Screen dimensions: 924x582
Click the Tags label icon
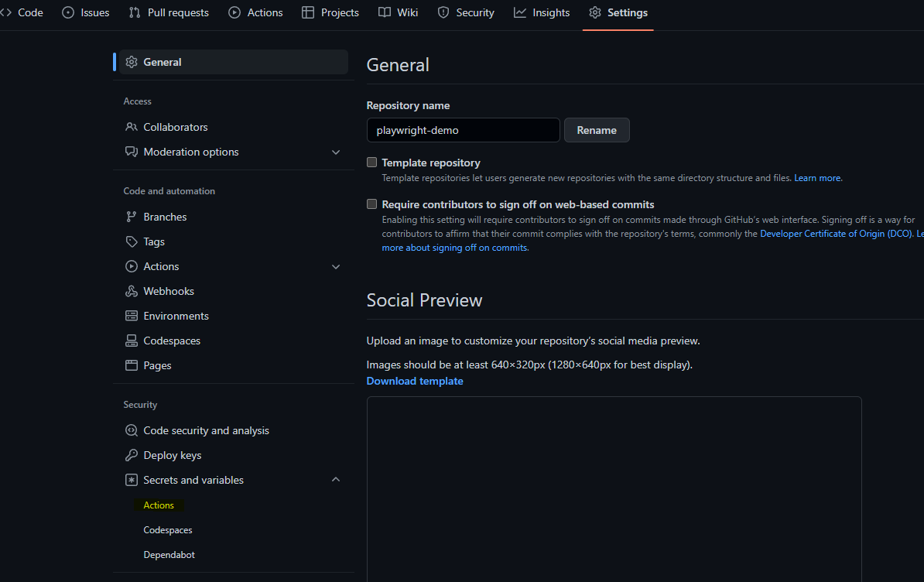pos(132,241)
